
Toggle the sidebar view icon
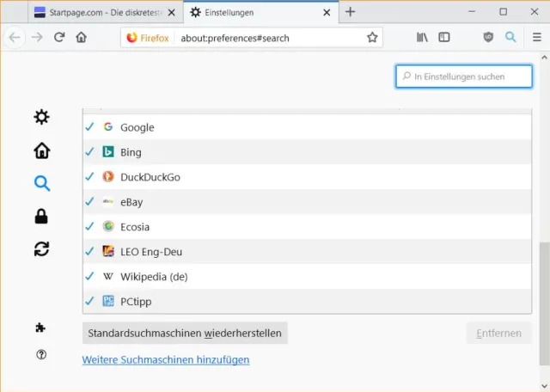pyautogui.click(x=444, y=38)
